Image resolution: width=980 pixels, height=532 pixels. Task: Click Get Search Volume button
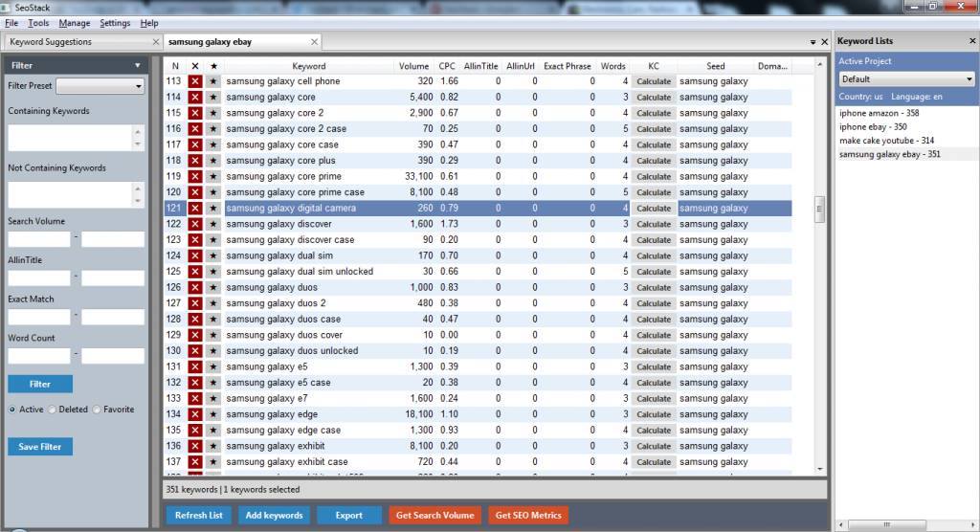435,515
